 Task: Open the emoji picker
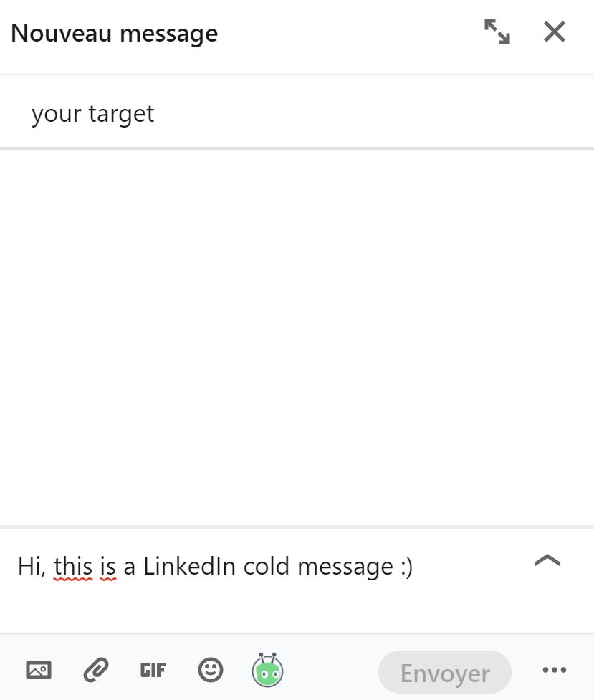(210, 671)
